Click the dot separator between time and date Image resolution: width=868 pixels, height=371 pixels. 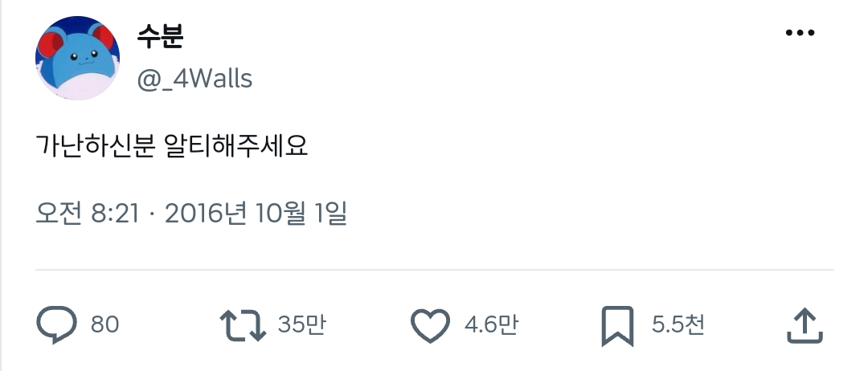click(152, 214)
